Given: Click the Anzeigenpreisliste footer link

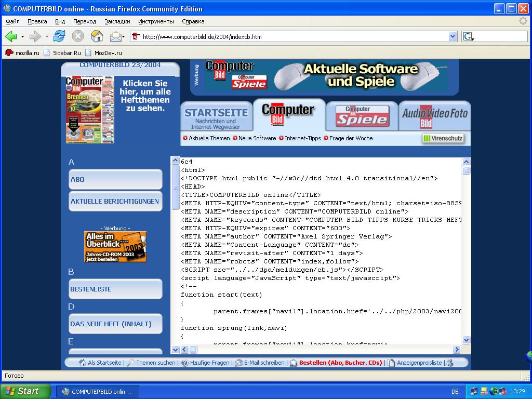Looking at the screenshot, I should click(x=419, y=363).
